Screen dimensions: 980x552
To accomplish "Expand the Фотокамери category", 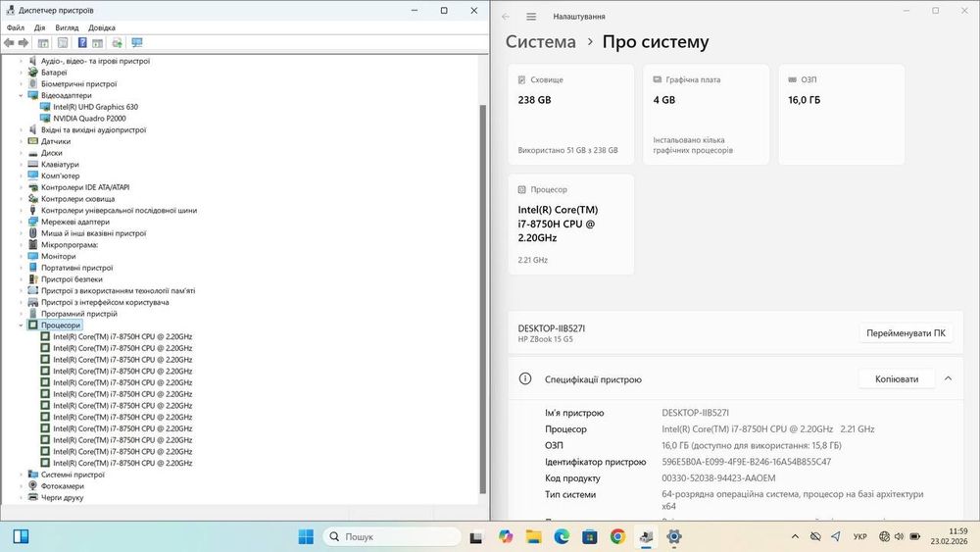I will (x=22, y=485).
